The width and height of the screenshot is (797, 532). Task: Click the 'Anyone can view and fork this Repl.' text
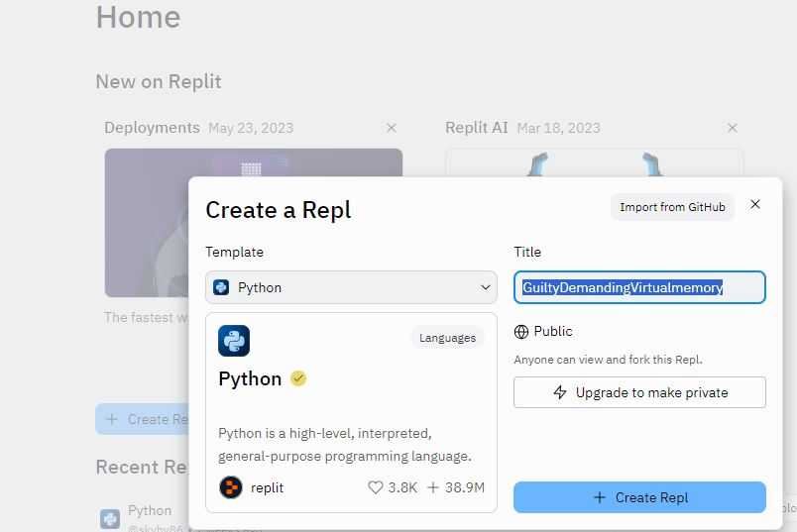click(608, 360)
